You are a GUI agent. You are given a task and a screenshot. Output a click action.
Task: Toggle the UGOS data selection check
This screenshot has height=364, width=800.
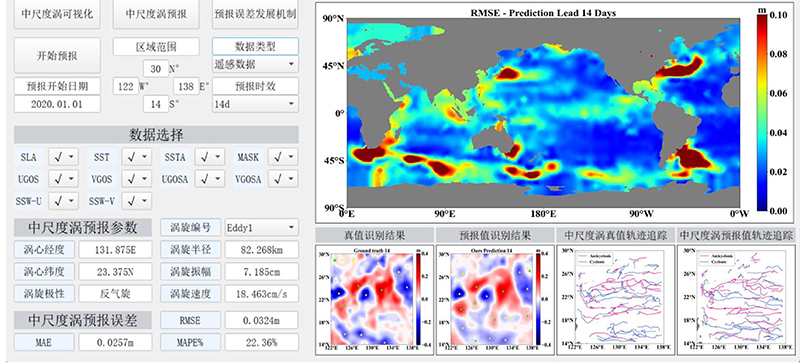pyautogui.click(x=64, y=179)
